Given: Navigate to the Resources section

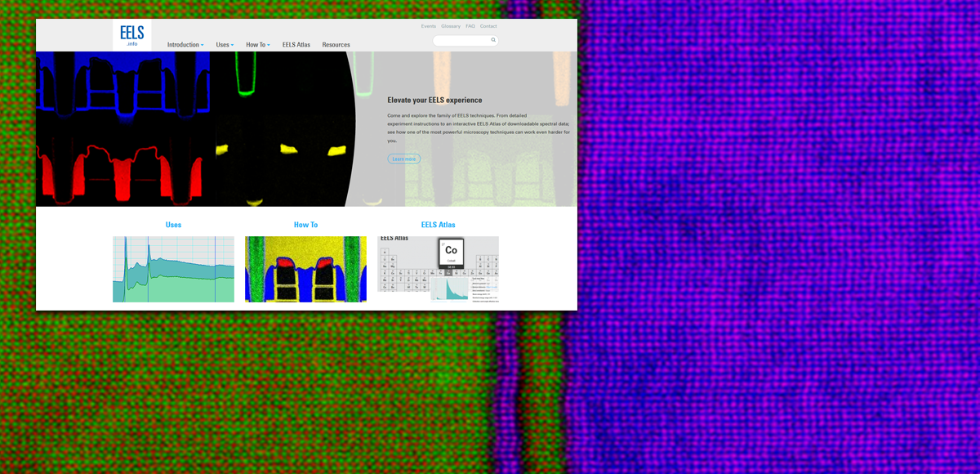Looking at the screenshot, I should [x=336, y=45].
